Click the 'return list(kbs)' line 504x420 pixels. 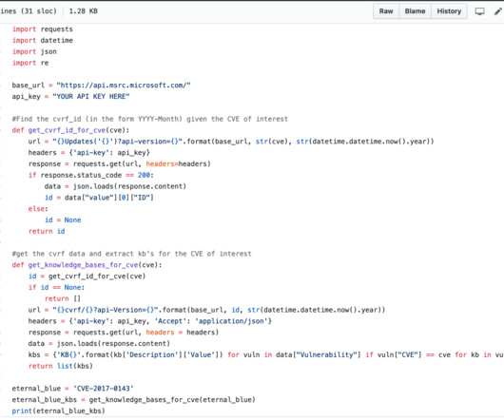[x=61, y=367]
